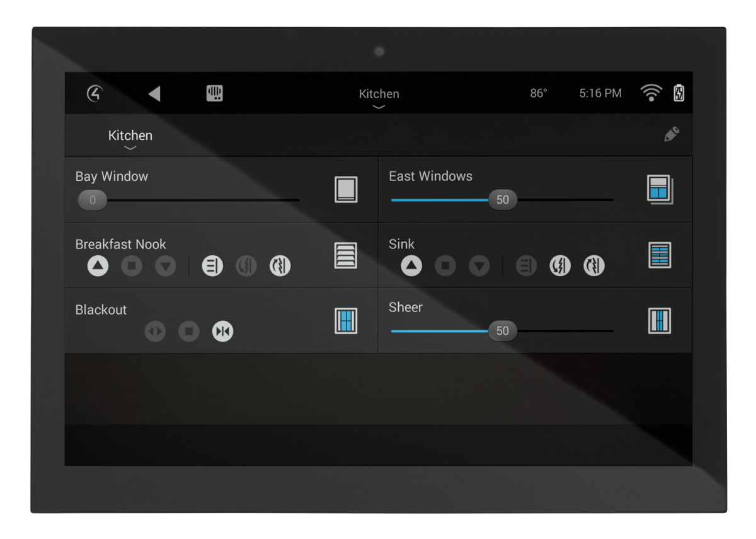Tap the Blackout drapes icon
Viewport: 756px width, 539px height.
pos(346,321)
